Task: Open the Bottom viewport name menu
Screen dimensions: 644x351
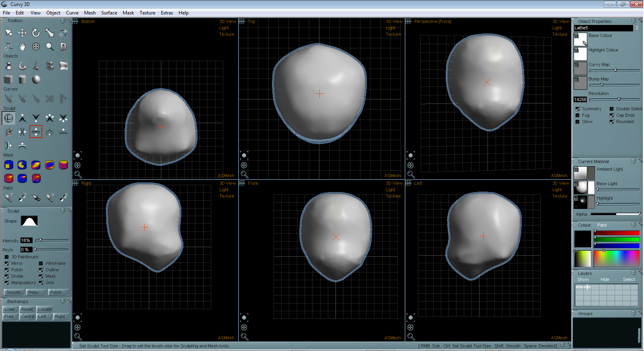Action: point(88,21)
